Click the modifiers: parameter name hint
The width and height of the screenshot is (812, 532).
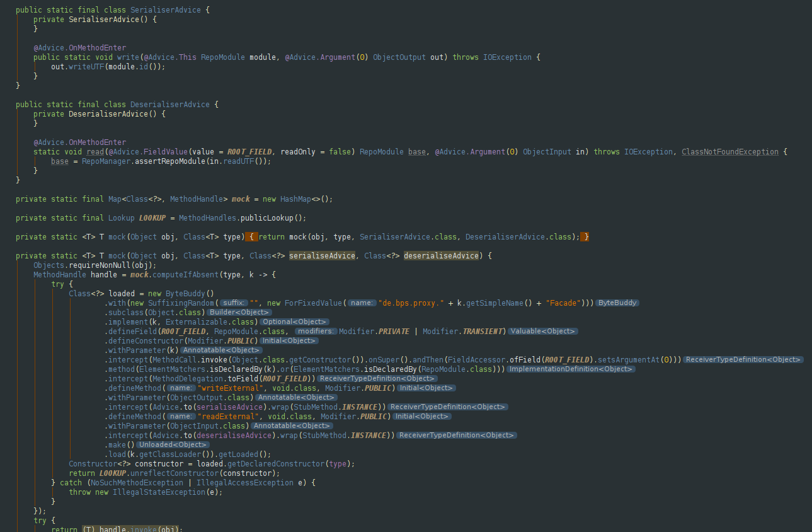315,331
